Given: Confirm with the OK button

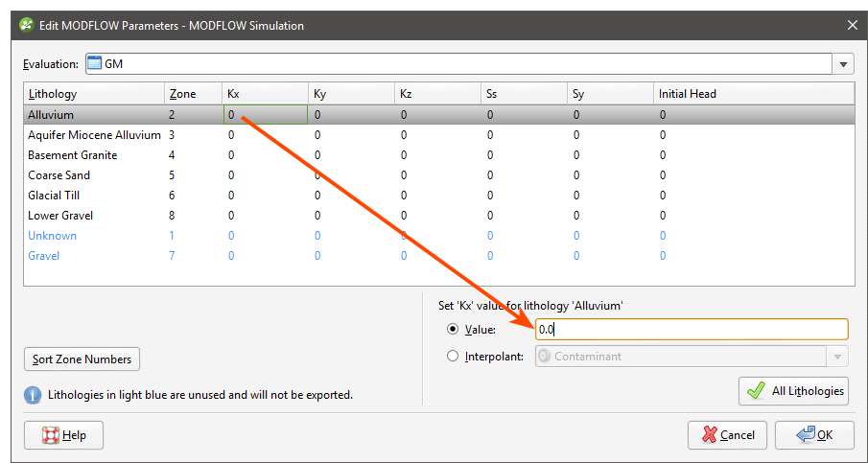Looking at the screenshot, I should point(815,435).
